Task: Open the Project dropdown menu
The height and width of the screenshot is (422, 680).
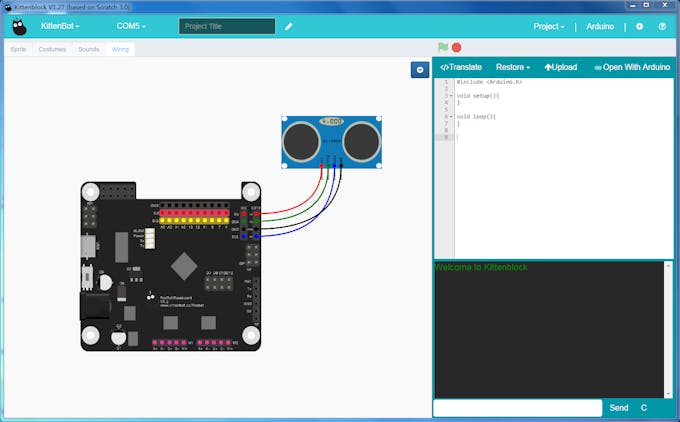Action: point(548,26)
